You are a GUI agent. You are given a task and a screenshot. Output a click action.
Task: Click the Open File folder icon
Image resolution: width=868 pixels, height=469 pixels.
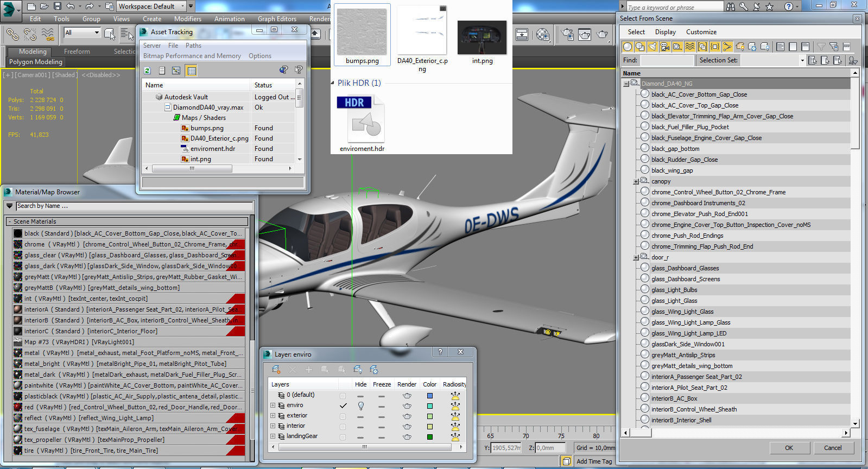(x=44, y=7)
